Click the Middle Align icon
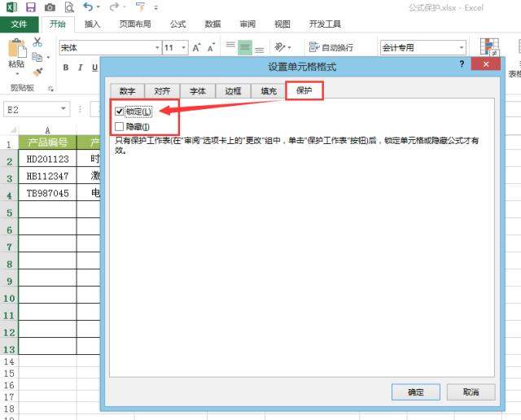521x420 pixels. point(245,47)
